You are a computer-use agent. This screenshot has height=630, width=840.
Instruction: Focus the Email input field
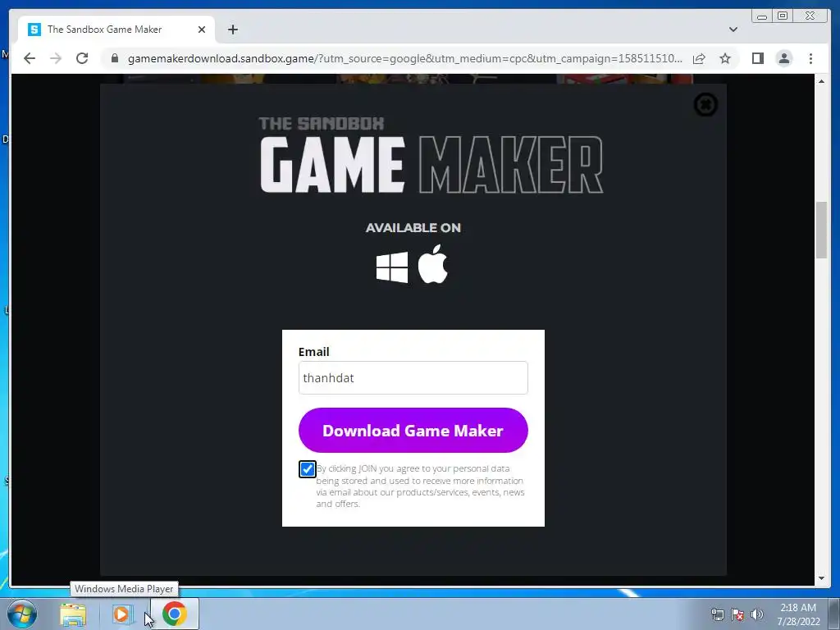point(413,377)
